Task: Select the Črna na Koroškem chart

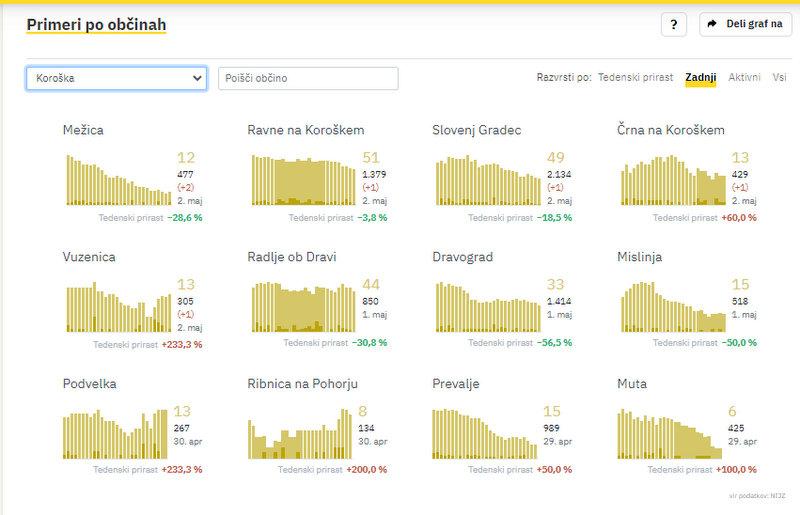Action: (x=673, y=179)
